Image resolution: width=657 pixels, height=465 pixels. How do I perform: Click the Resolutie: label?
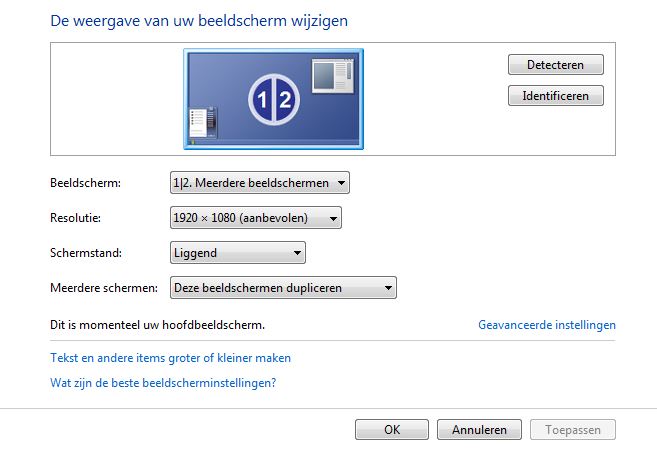pyautogui.click(x=75, y=218)
